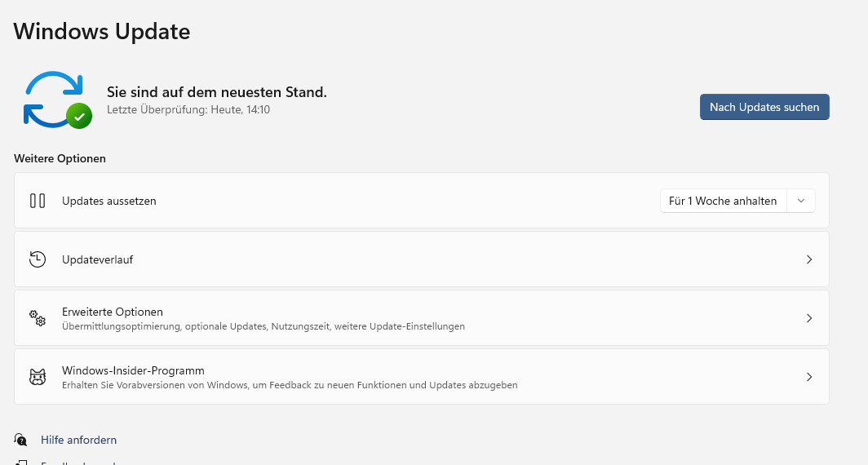Click the text Sie sind auf dem neuesten Stand
868x465 pixels.
[216, 92]
